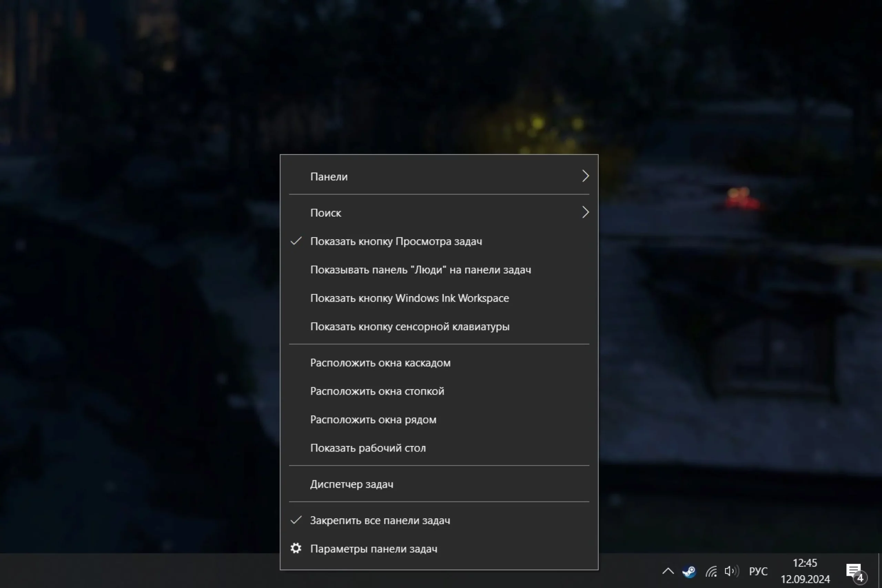
Task: Choose Расположить окна каскадом
Action: tap(380, 363)
